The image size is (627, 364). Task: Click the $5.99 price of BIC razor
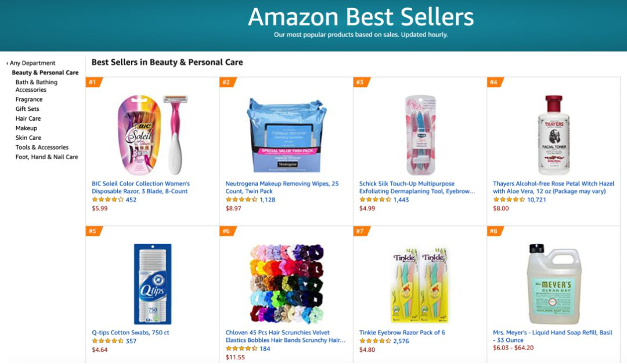tap(100, 208)
